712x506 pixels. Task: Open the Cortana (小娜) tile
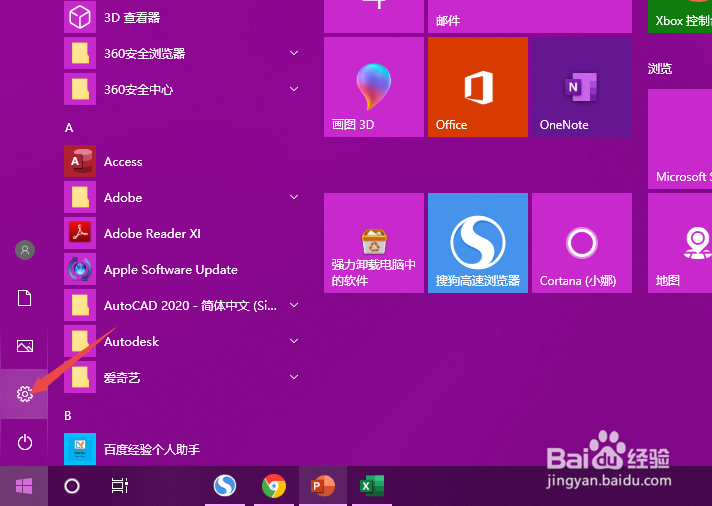point(582,243)
